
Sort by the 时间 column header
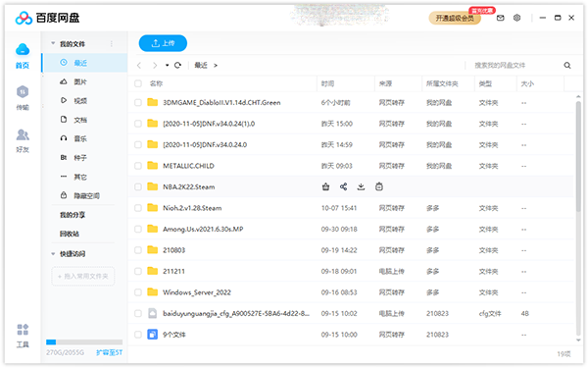pyautogui.click(x=327, y=83)
